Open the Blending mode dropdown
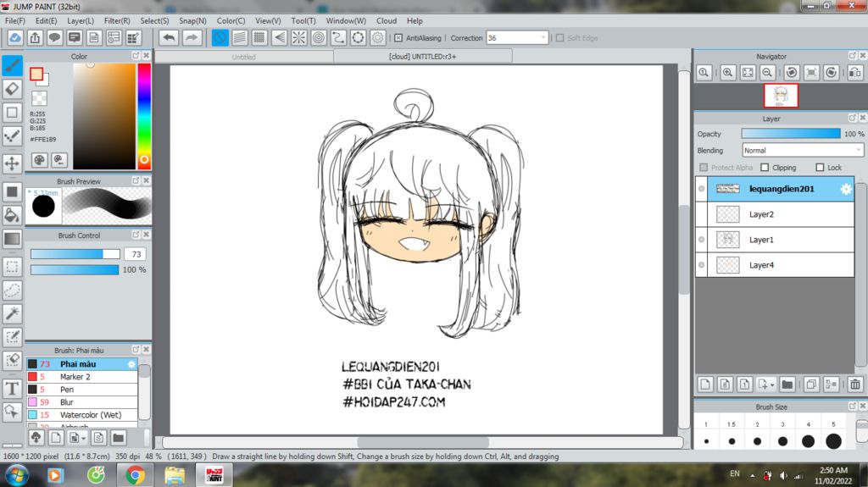Image resolution: width=868 pixels, height=487 pixels. tap(802, 150)
